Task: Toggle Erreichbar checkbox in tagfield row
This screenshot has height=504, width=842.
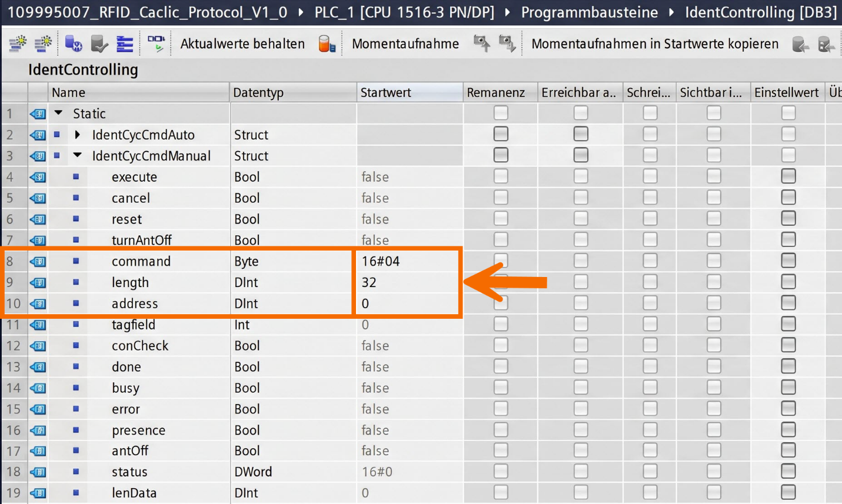Action: tap(581, 323)
